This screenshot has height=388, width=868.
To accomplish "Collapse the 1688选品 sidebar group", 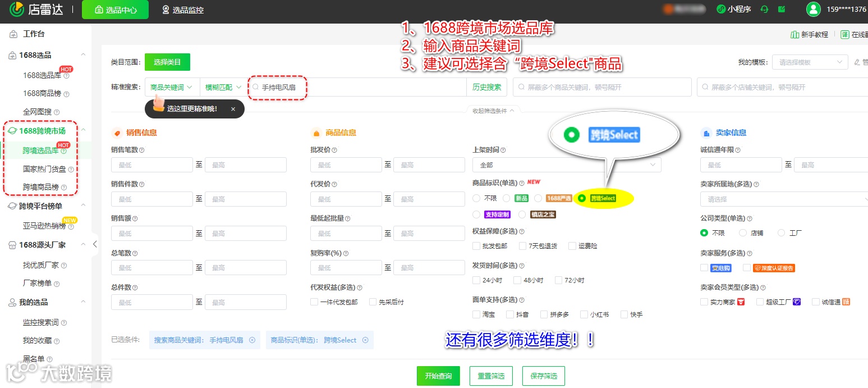I will pyautogui.click(x=83, y=55).
